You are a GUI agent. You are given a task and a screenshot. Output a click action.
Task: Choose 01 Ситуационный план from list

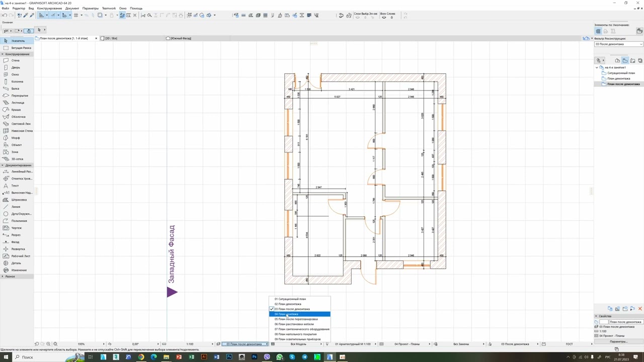pos(299,299)
